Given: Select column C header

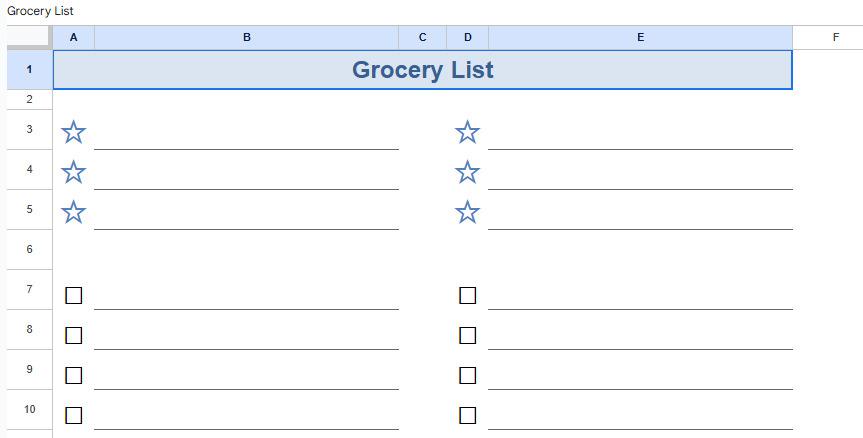Looking at the screenshot, I should tap(422, 37).
